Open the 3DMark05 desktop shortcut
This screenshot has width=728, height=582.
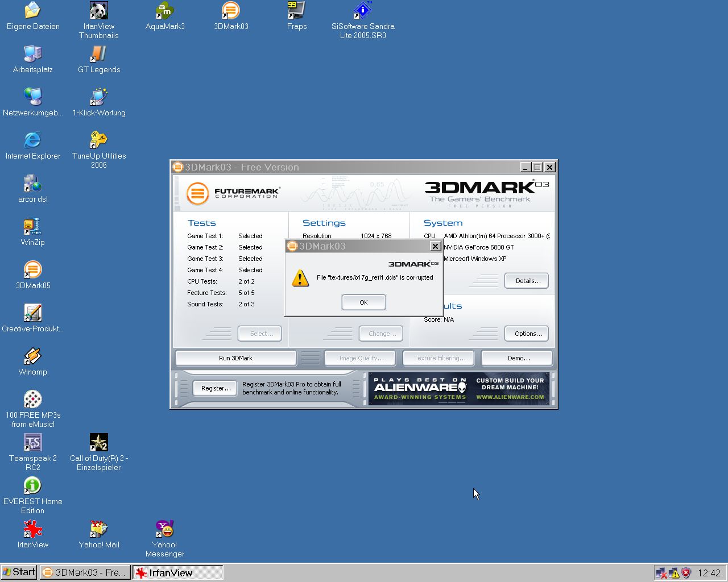(33, 275)
